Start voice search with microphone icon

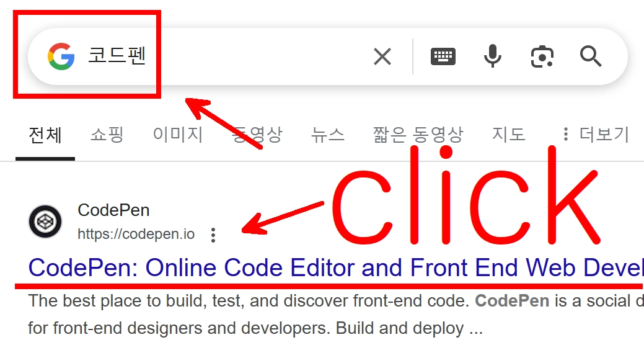pyautogui.click(x=492, y=56)
